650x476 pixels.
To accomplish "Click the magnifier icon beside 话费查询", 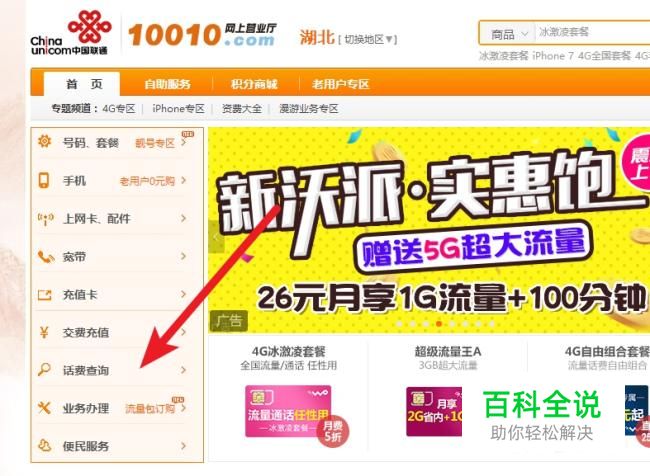I will (x=44, y=369).
